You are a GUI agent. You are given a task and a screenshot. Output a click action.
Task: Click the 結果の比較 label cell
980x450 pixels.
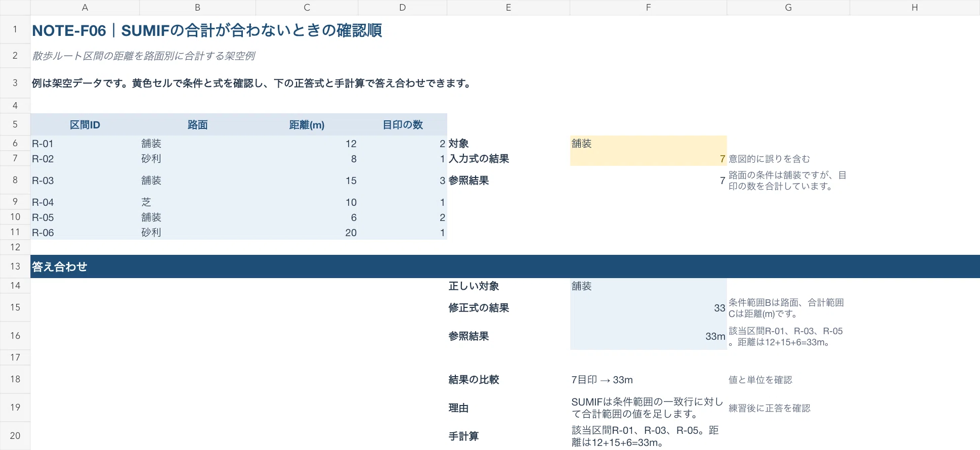point(508,380)
